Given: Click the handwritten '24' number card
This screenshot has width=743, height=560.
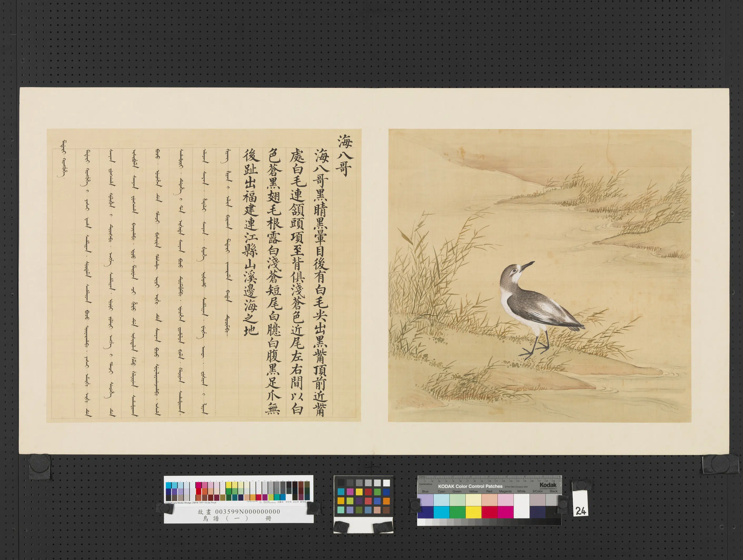Looking at the screenshot, I should 581,503.
